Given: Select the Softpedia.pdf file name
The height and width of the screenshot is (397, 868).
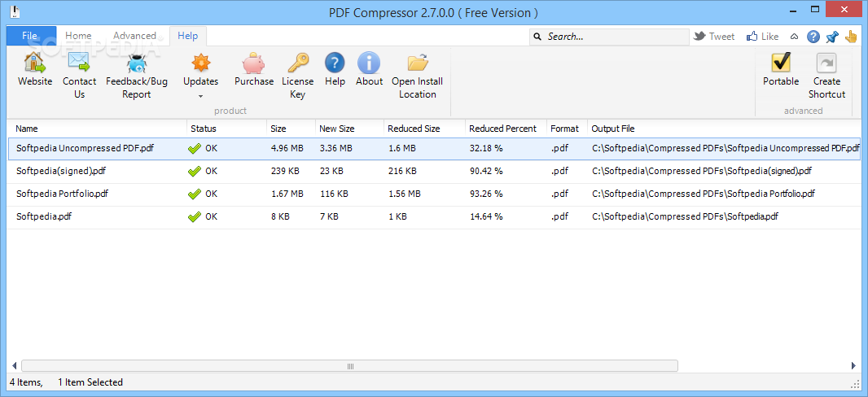Looking at the screenshot, I should (x=44, y=216).
